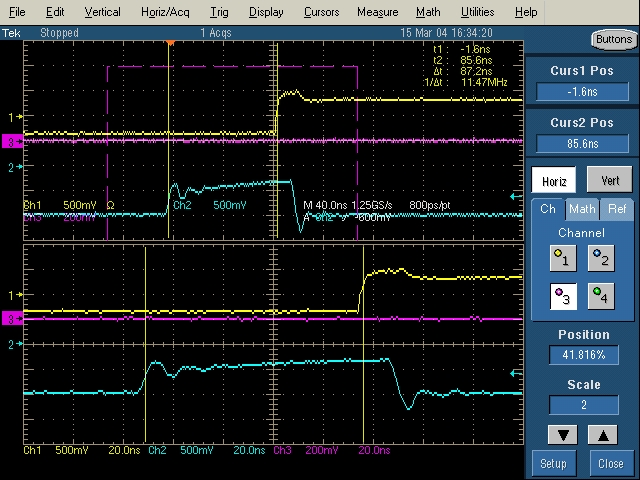Open the Help menu
The image size is (640, 480).
tap(526, 12)
